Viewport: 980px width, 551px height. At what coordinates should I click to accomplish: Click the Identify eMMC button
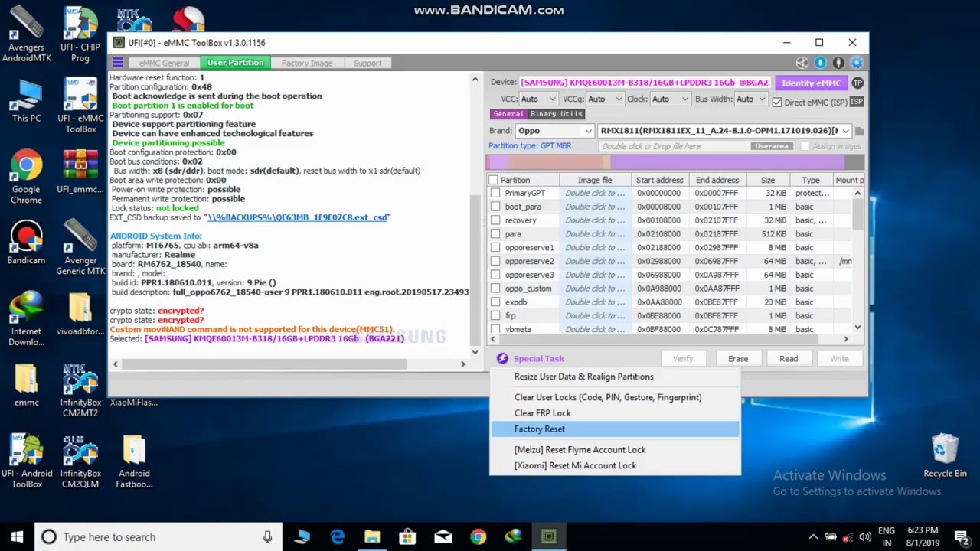pyautogui.click(x=811, y=83)
